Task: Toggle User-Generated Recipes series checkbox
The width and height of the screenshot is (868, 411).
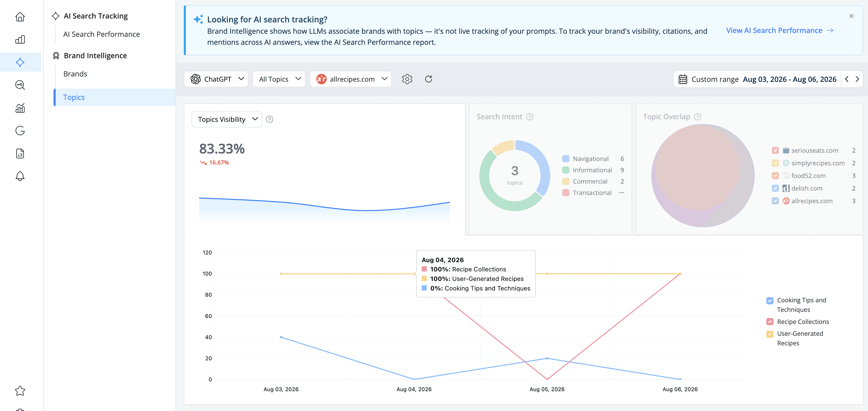Action: click(x=770, y=334)
